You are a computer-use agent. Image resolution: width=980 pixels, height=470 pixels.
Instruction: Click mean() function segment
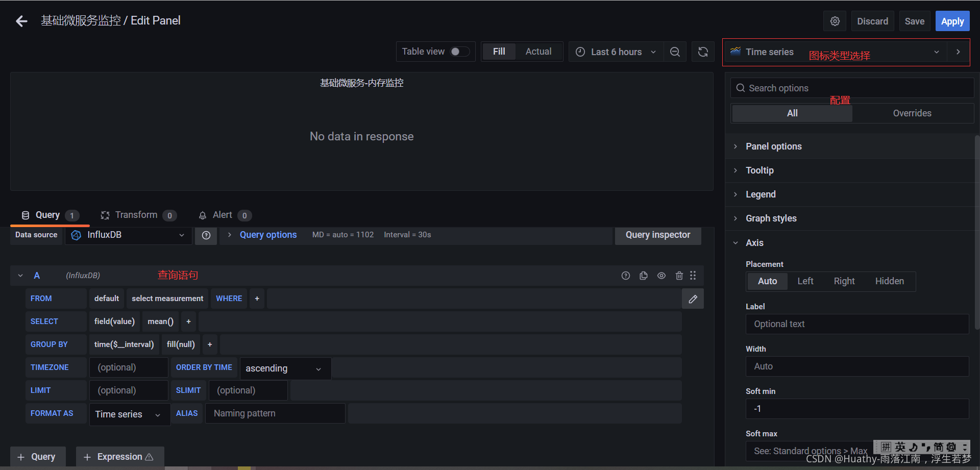pyautogui.click(x=160, y=321)
